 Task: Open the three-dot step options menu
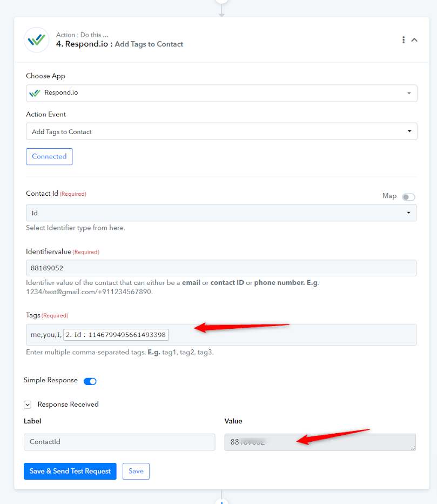[404, 40]
